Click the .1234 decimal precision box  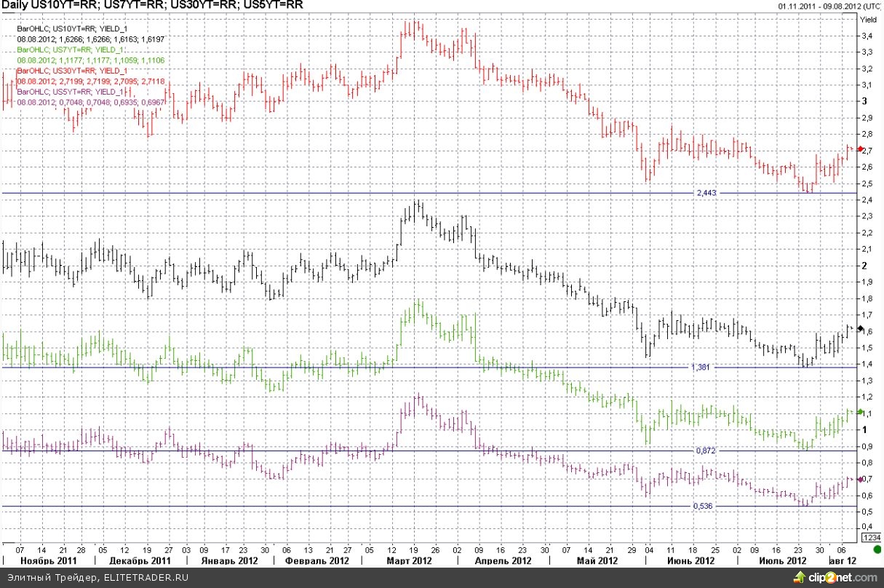point(871,537)
